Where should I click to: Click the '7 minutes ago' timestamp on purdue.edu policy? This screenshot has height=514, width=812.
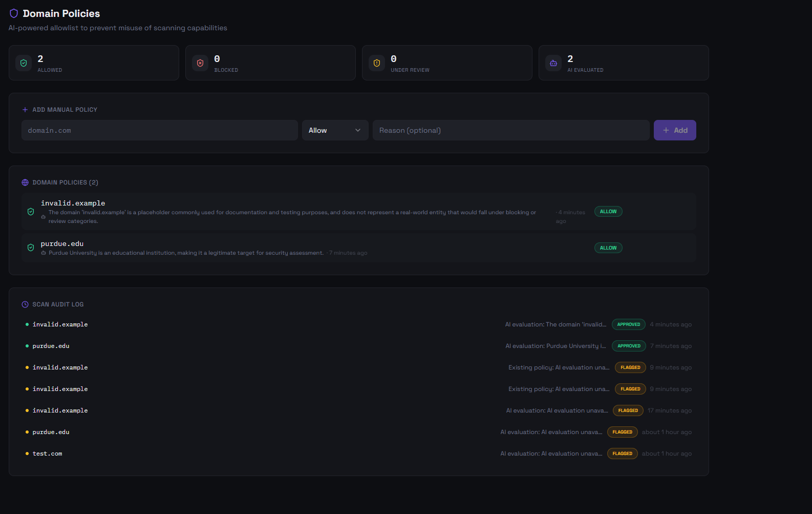click(348, 253)
